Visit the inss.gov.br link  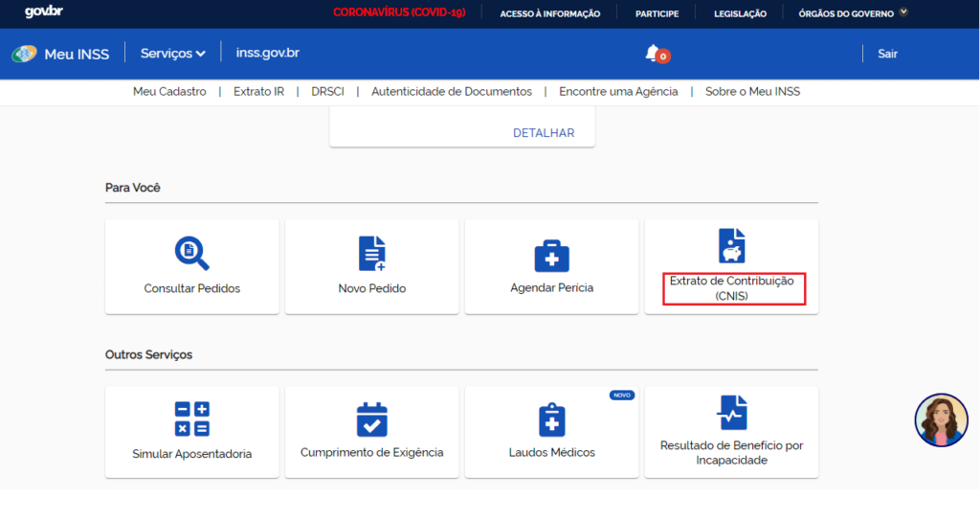(267, 53)
